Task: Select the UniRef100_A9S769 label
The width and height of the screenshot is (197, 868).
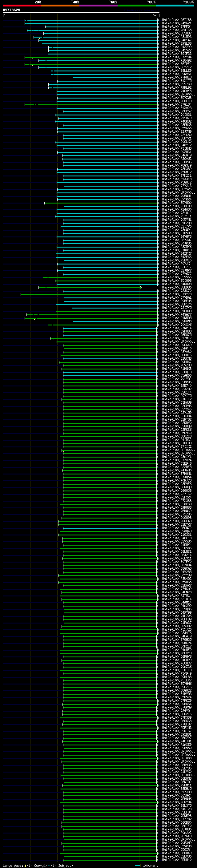Action: point(176,85)
